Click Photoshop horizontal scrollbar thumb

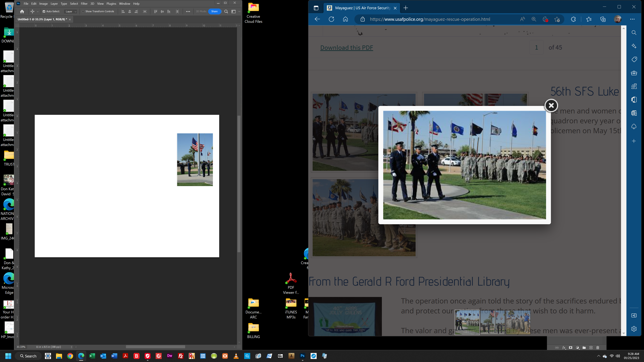coord(155,347)
